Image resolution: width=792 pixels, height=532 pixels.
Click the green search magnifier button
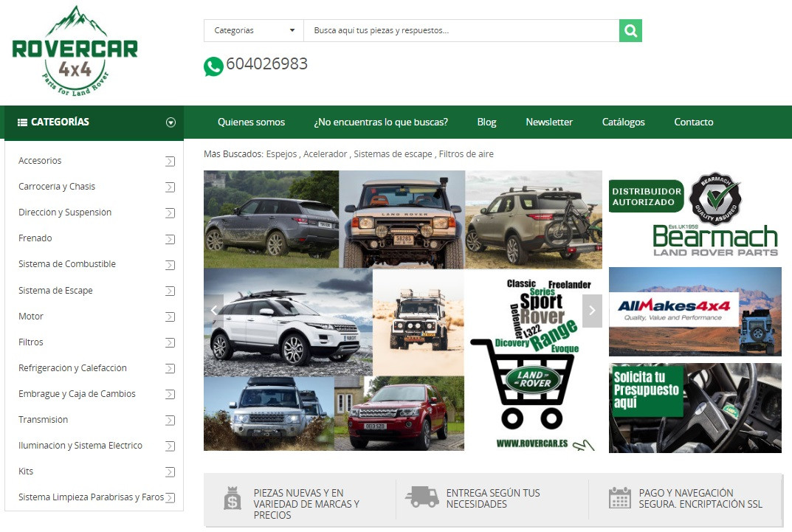click(x=630, y=31)
